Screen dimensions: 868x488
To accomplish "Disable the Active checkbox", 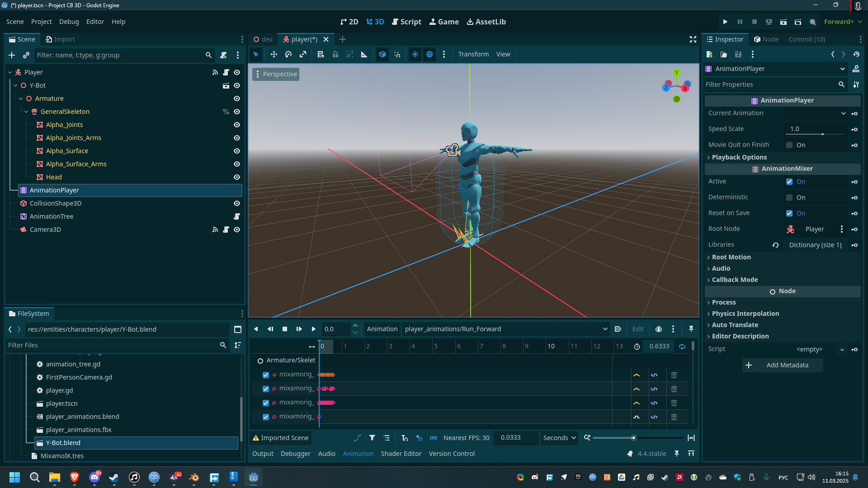I will coord(789,182).
